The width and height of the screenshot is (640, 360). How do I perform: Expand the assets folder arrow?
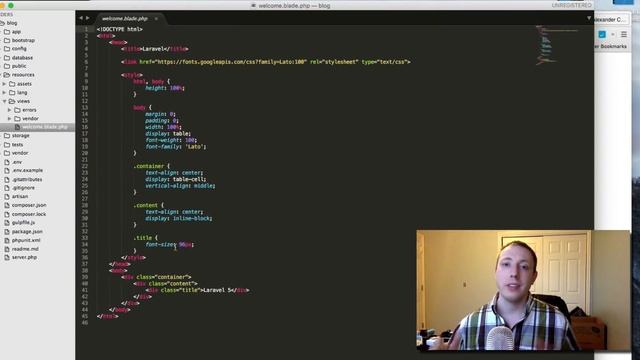point(4,84)
